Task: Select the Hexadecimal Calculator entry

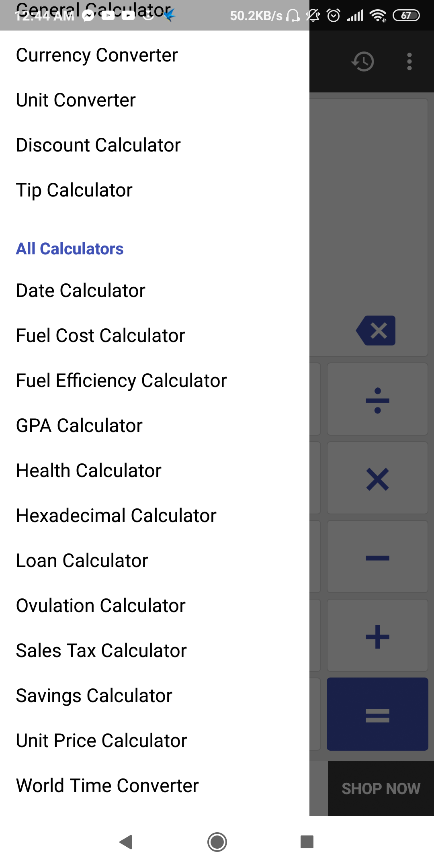Action: tap(116, 516)
